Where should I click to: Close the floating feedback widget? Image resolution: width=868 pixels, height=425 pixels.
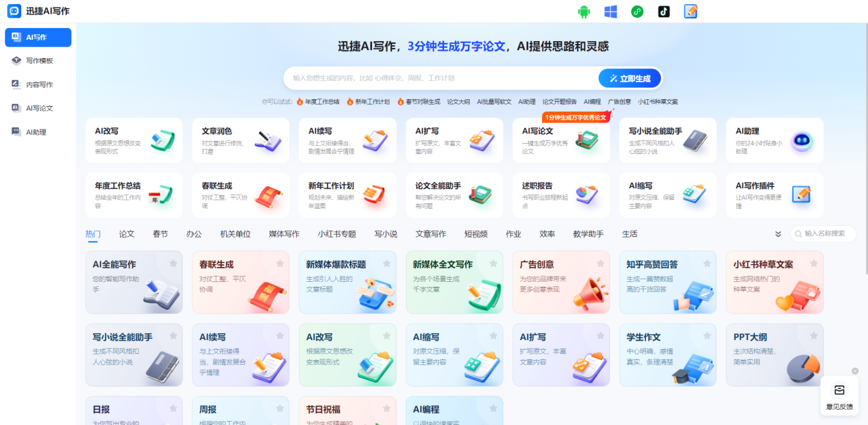coord(855,371)
